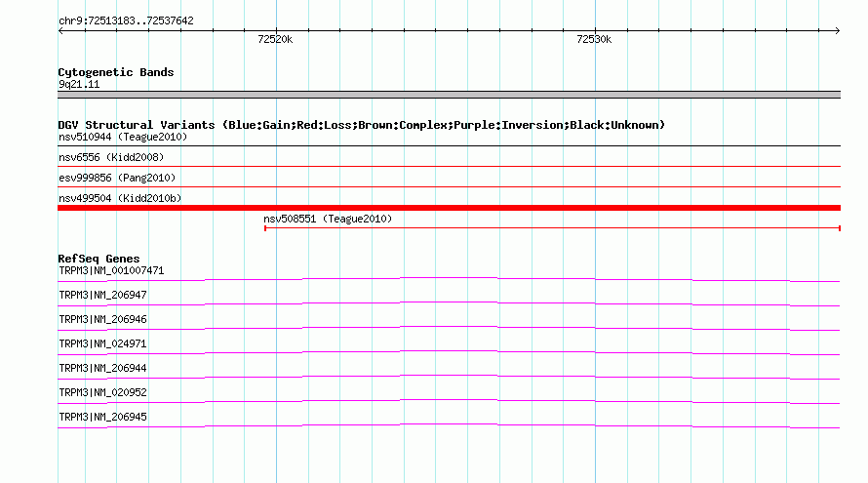Click the chr9:72513183..72537642 coordinate label
Viewport: 868px width, 483px height.
[126, 21]
